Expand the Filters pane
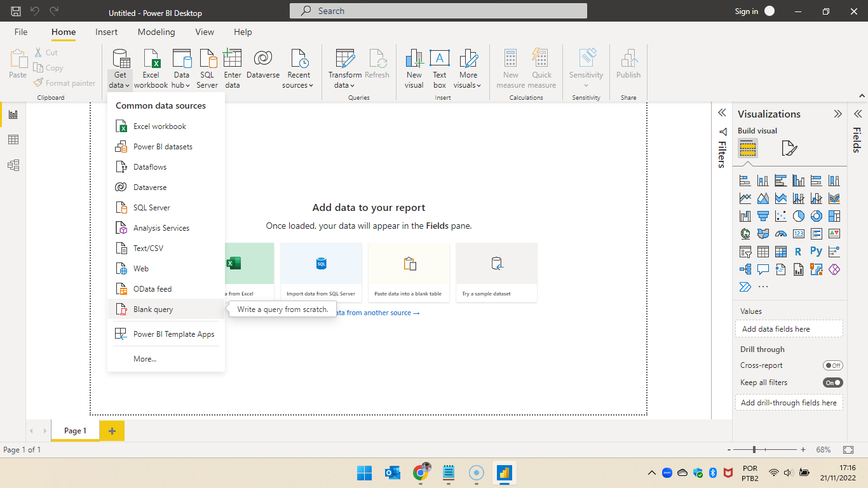Viewport: 868px width, 488px height. [722, 112]
